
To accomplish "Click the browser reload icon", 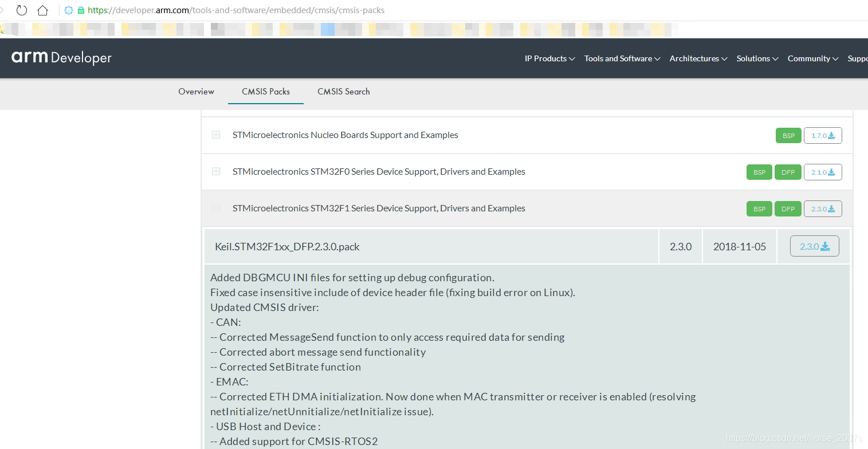I will pyautogui.click(x=22, y=10).
